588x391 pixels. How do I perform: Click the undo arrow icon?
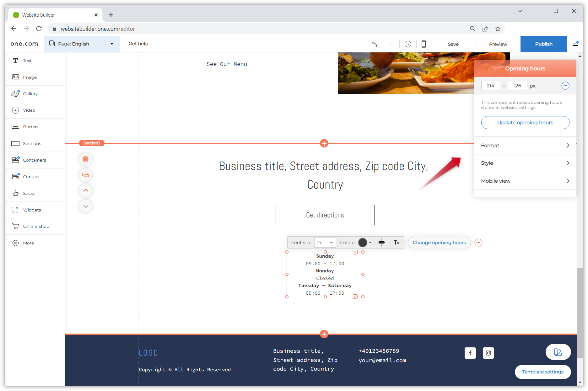tap(374, 44)
